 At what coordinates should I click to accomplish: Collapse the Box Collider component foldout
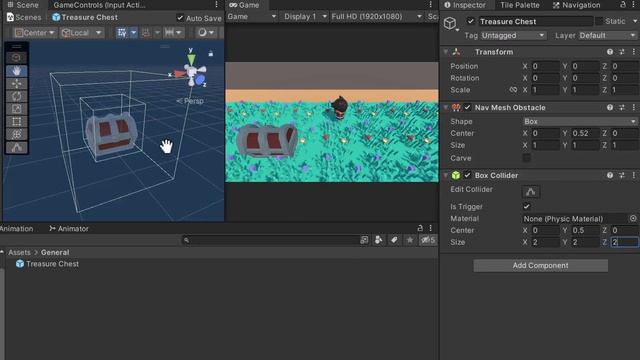(446, 175)
